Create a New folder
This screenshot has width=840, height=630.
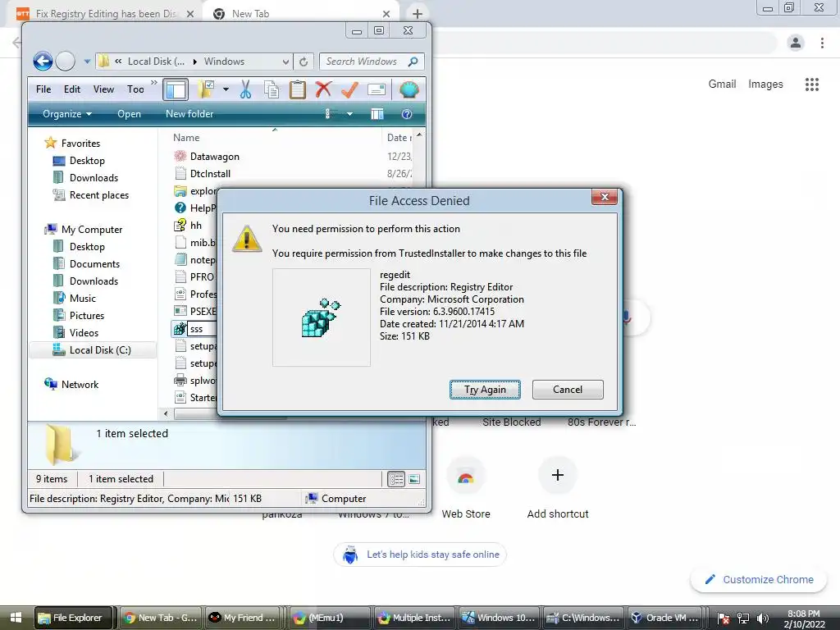tap(189, 114)
